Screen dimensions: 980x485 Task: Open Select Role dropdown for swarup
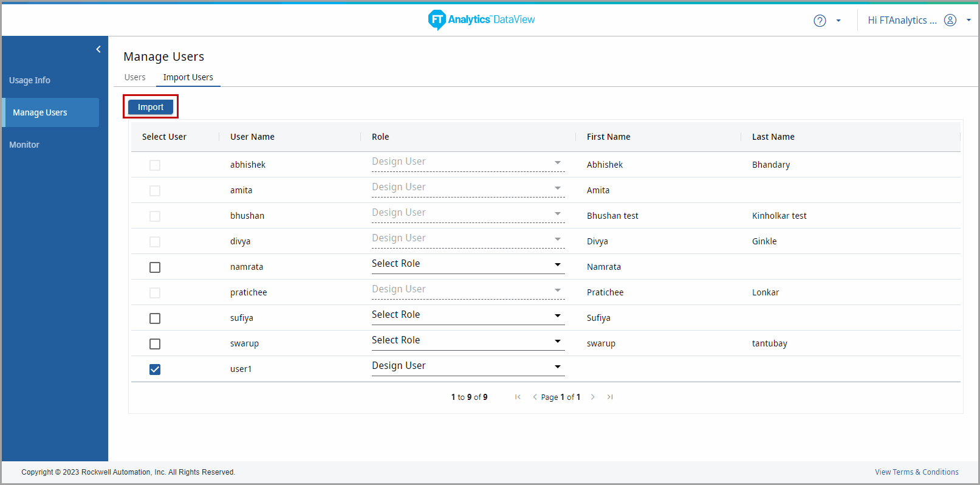[468, 341]
